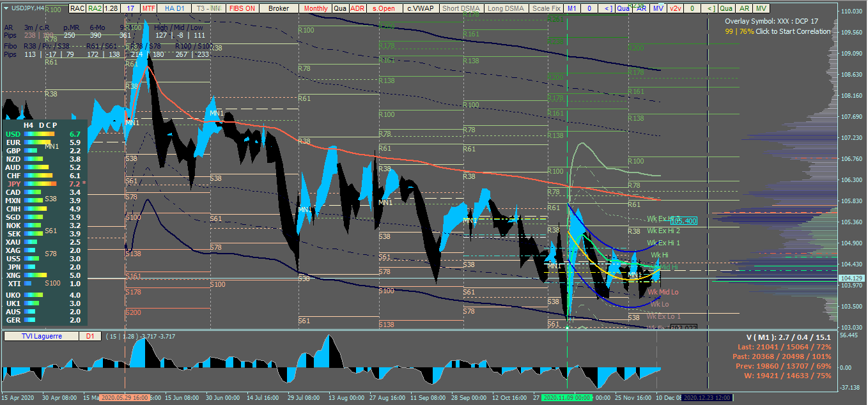Enable the Short DSMA button
This screenshot has height=405, width=868.
pos(460,8)
